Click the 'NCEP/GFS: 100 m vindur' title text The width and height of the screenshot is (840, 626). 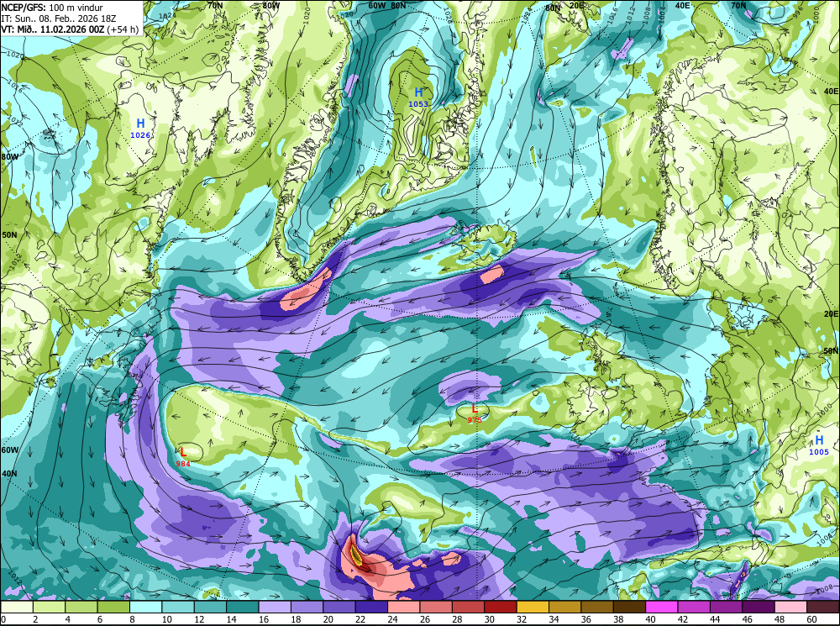click(x=52, y=8)
